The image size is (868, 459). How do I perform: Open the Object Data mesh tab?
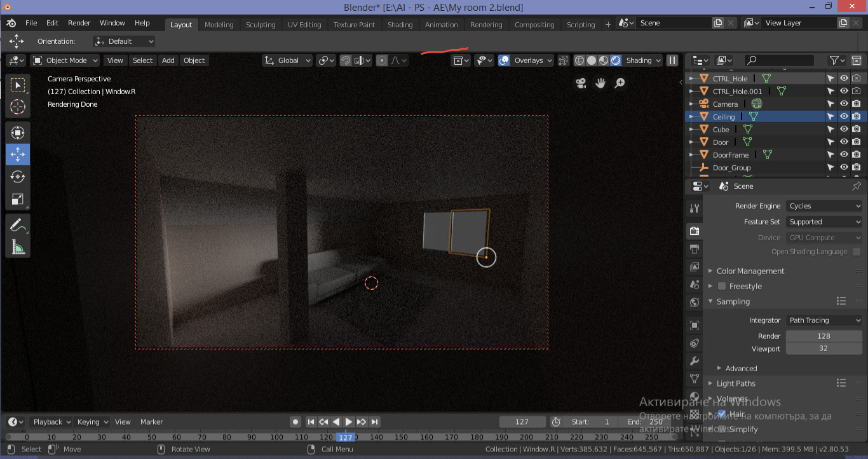pos(695,379)
